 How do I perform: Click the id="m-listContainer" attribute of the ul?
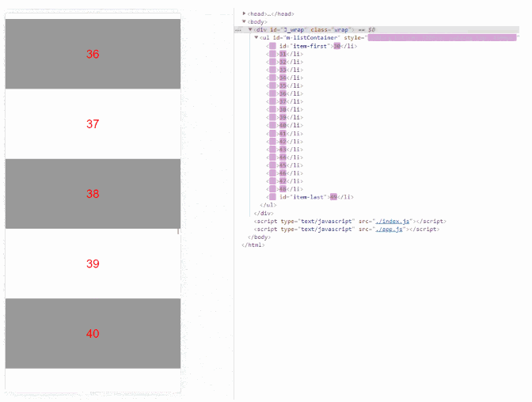[x=306, y=38]
